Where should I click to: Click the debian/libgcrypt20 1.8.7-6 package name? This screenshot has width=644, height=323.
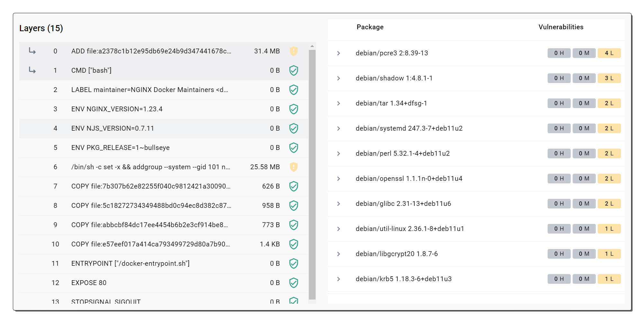pos(397,254)
